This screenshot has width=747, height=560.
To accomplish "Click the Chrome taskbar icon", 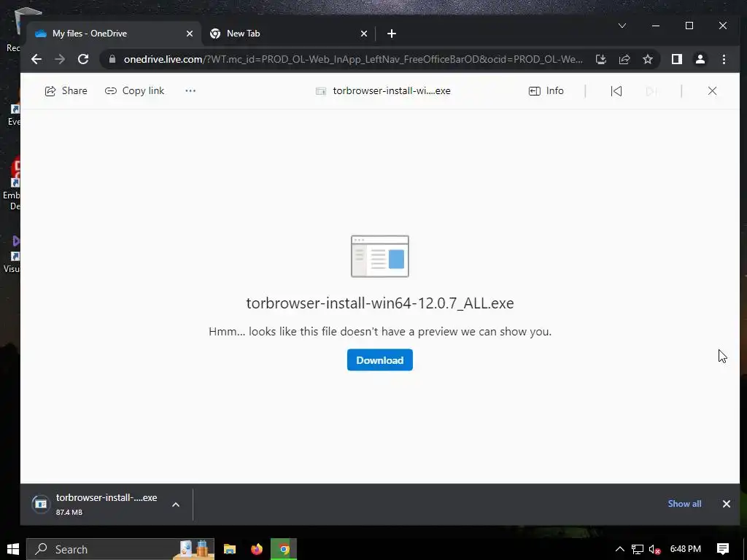I will point(284,550).
